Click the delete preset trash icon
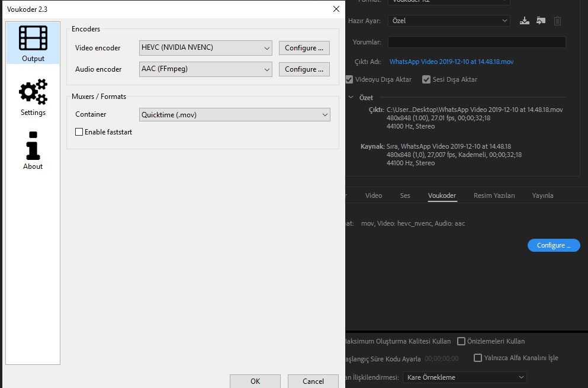Viewport: 588px width, 388px height. pyautogui.click(x=557, y=21)
